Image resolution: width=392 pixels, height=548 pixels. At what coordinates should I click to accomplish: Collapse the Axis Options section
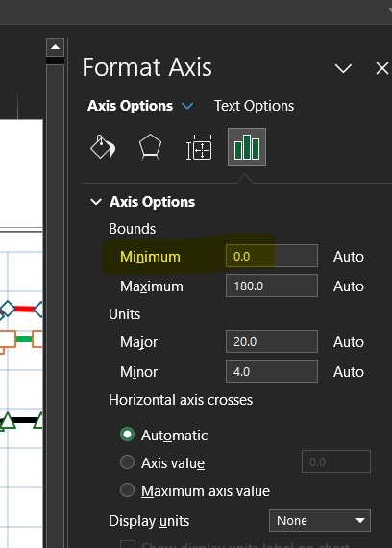[x=96, y=202]
